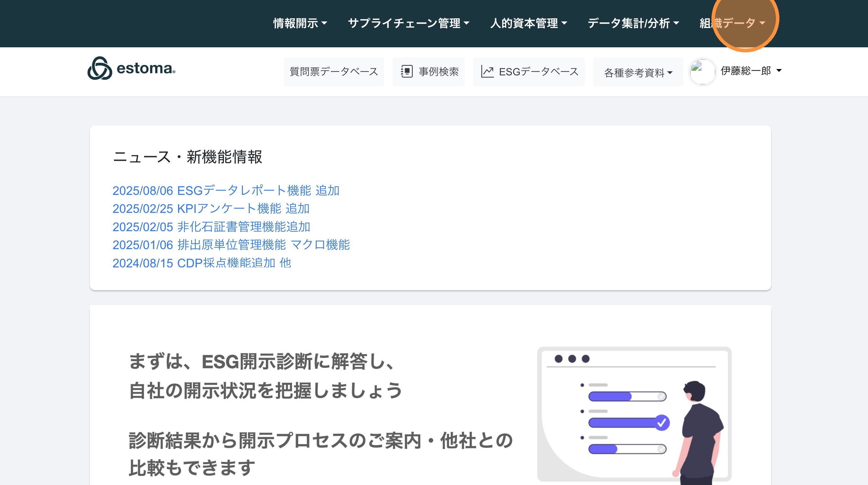Open the 情報開示 dropdown menu
The width and height of the screenshot is (868, 485).
(300, 23)
